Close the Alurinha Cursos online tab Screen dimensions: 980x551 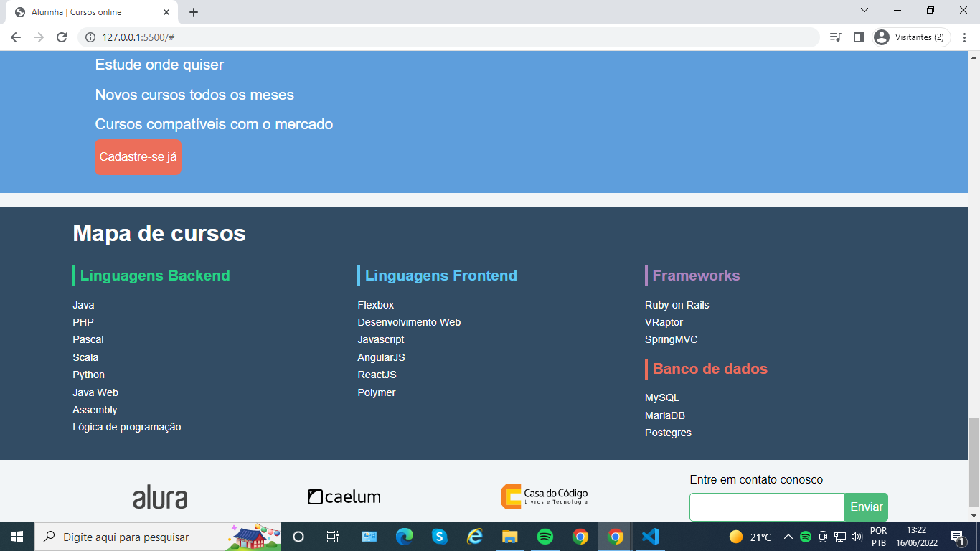click(x=166, y=12)
